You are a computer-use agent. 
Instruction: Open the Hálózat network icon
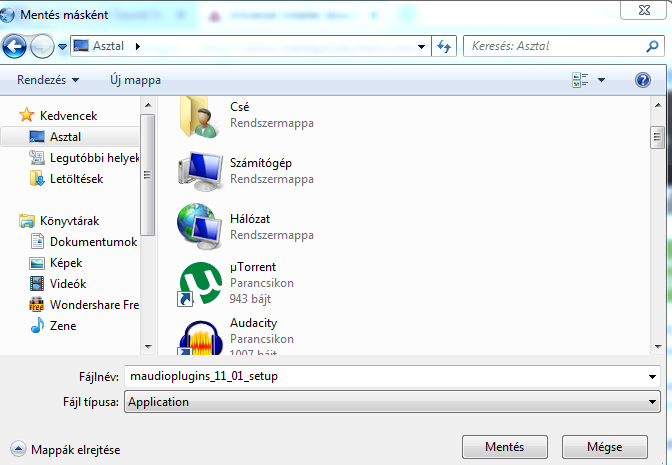click(201, 227)
